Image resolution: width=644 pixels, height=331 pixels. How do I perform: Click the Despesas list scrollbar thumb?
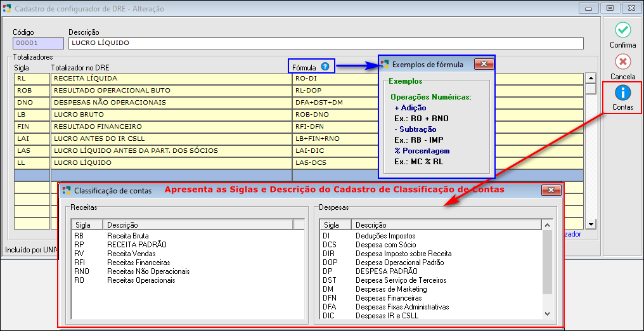click(x=546, y=262)
